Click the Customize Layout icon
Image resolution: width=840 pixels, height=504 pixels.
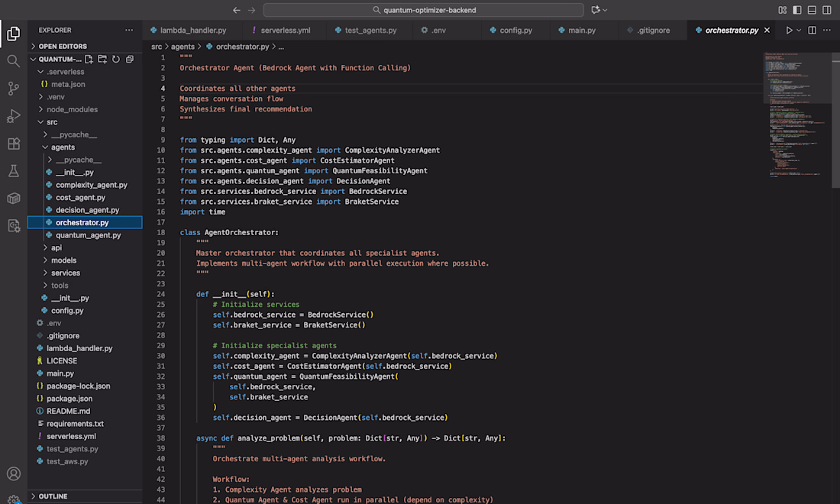tap(782, 10)
